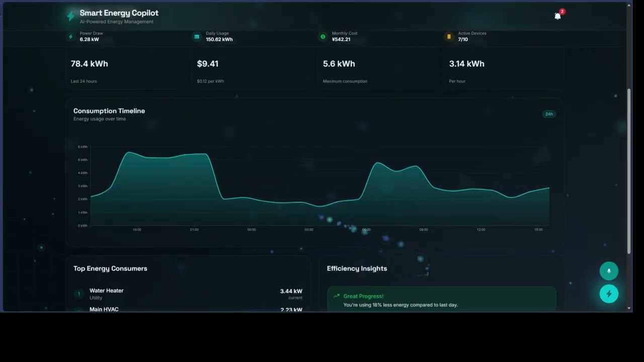Image resolution: width=644 pixels, height=362 pixels.
Task: Click the Daily Usage calendar icon
Action: point(197,37)
